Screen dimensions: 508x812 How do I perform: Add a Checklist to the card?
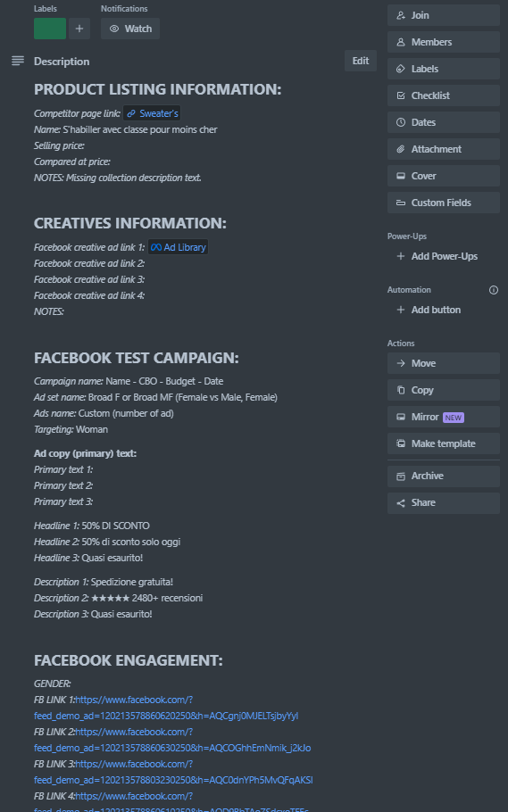(x=443, y=95)
